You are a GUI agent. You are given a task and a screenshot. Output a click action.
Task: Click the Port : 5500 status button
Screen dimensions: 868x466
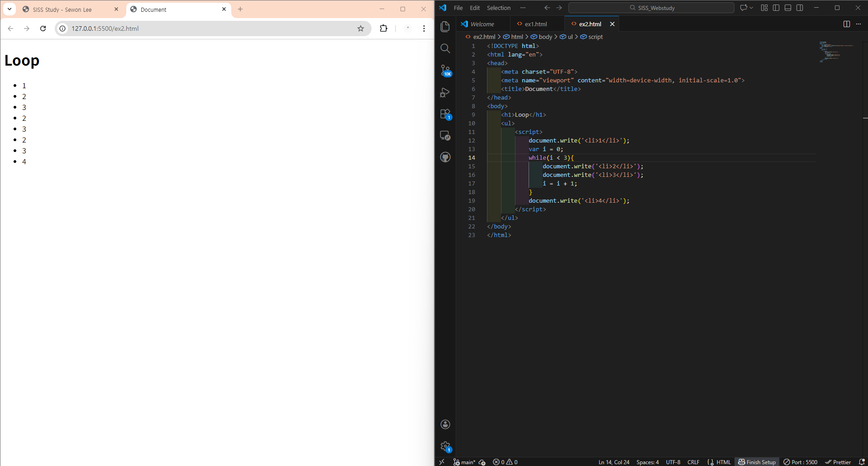tap(801, 462)
